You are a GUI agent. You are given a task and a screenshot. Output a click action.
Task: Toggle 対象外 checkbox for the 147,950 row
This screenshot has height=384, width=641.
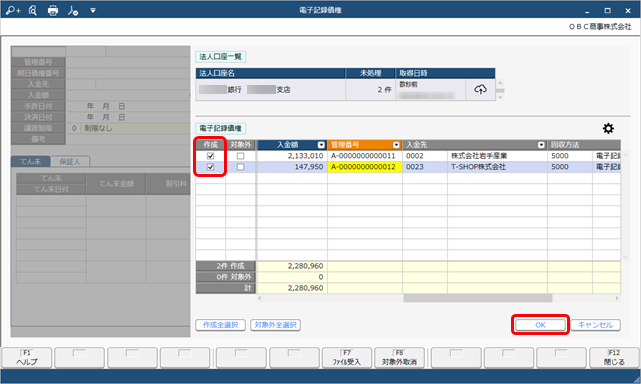click(x=240, y=167)
